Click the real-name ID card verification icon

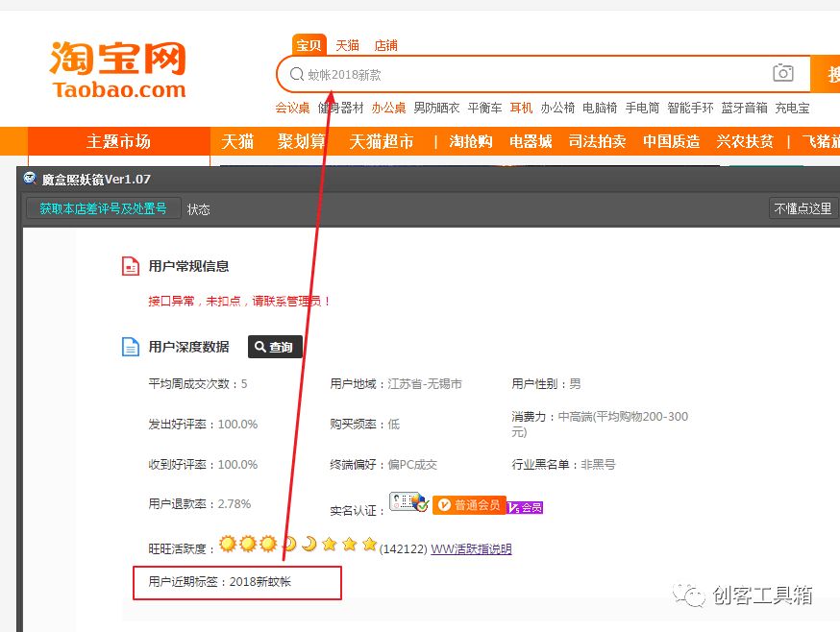pyautogui.click(x=408, y=501)
